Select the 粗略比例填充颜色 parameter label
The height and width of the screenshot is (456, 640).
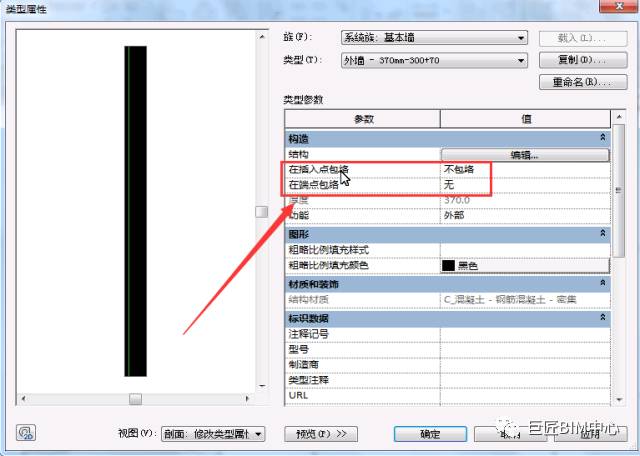pyautogui.click(x=329, y=265)
